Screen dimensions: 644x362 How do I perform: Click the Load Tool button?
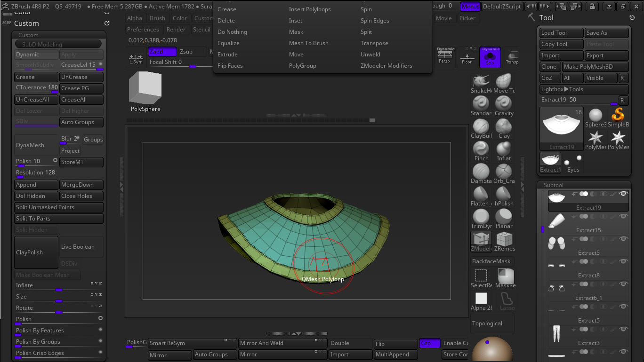coord(561,33)
